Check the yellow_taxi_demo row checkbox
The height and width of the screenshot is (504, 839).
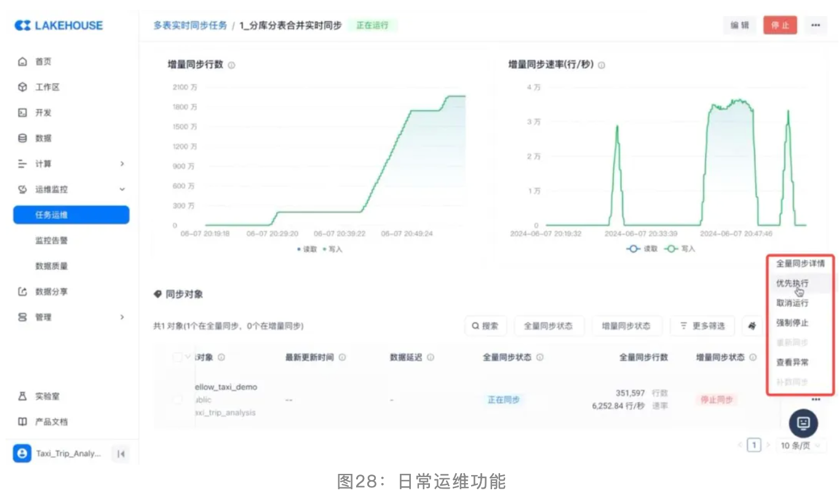pyautogui.click(x=177, y=400)
